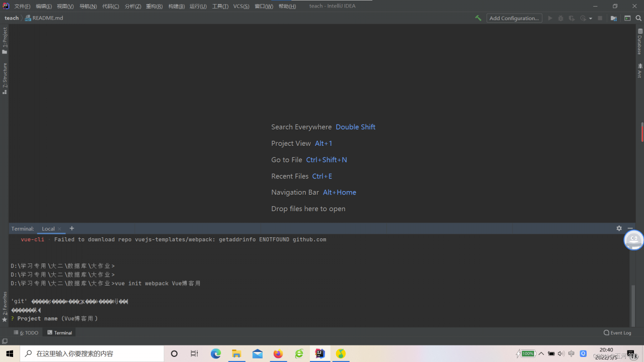Open the profiler run dropdown arrow

tap(591, 19)
